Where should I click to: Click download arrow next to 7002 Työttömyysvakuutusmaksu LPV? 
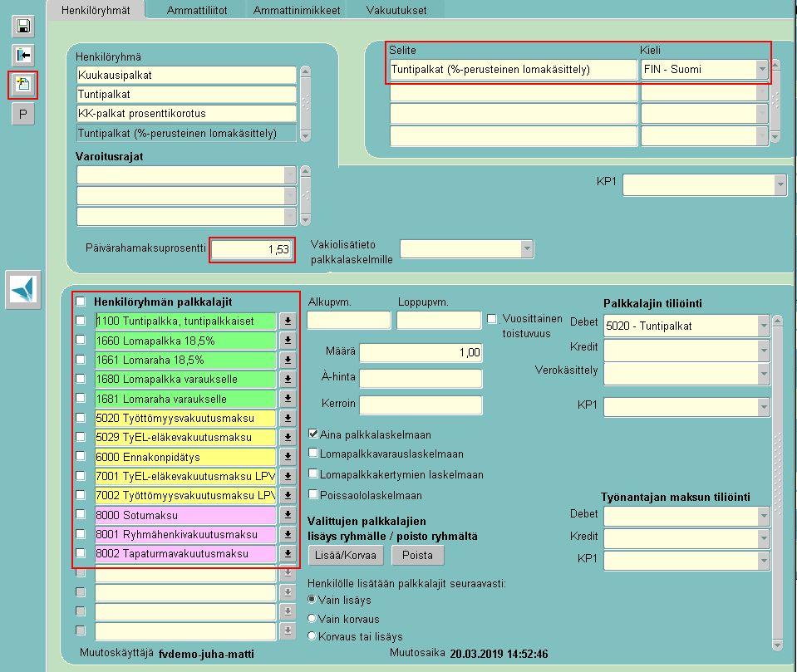click(x=288, y=495)
